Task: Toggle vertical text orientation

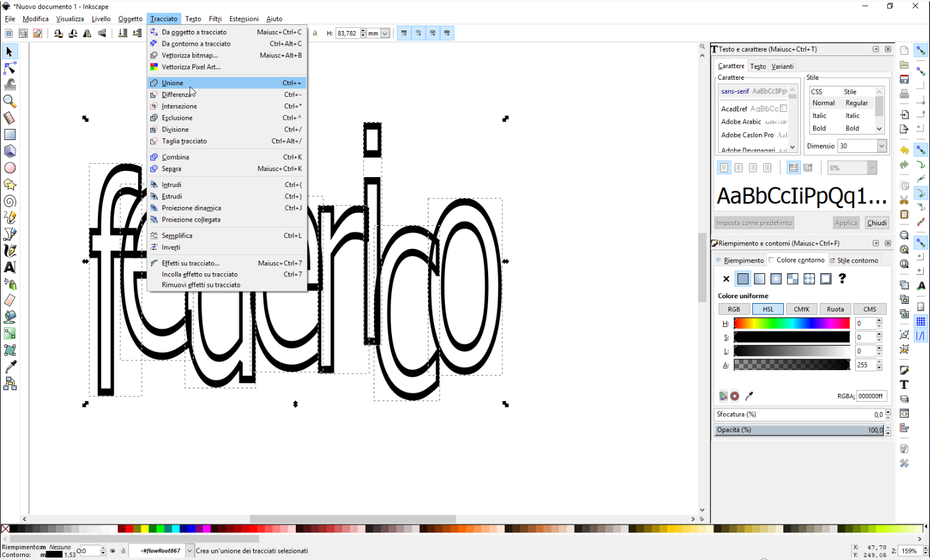Action: pos(808,167)
